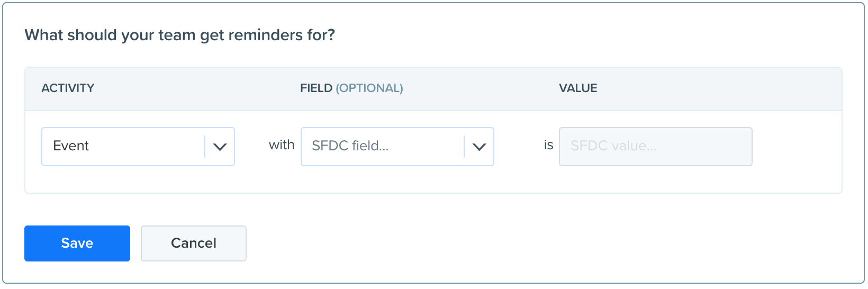This screenshot has width=868, height=289.
Task: Click the divider line inside the Event dropdown
Action: 205,147
